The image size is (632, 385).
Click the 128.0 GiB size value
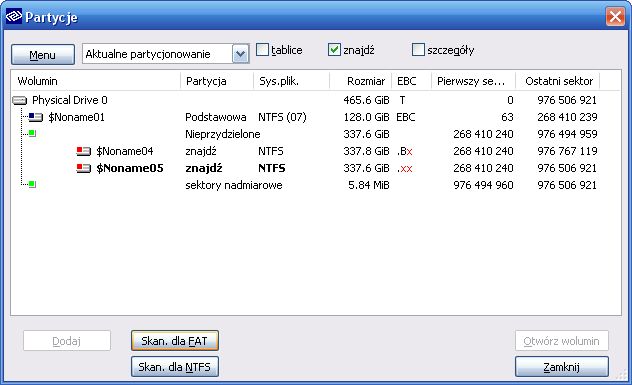(366, 117)
